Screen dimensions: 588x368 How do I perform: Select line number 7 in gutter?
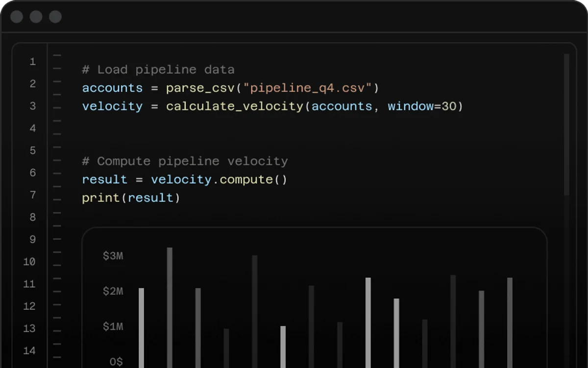tap(33, 195)
